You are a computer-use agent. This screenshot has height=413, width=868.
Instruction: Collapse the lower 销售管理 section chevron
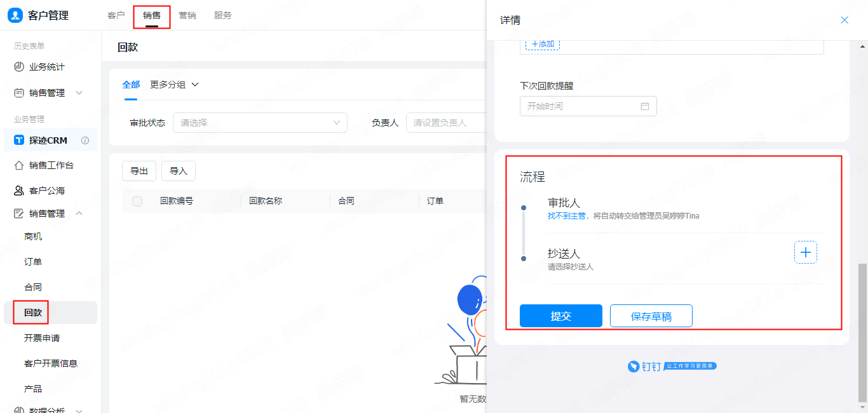click(79, 213)
